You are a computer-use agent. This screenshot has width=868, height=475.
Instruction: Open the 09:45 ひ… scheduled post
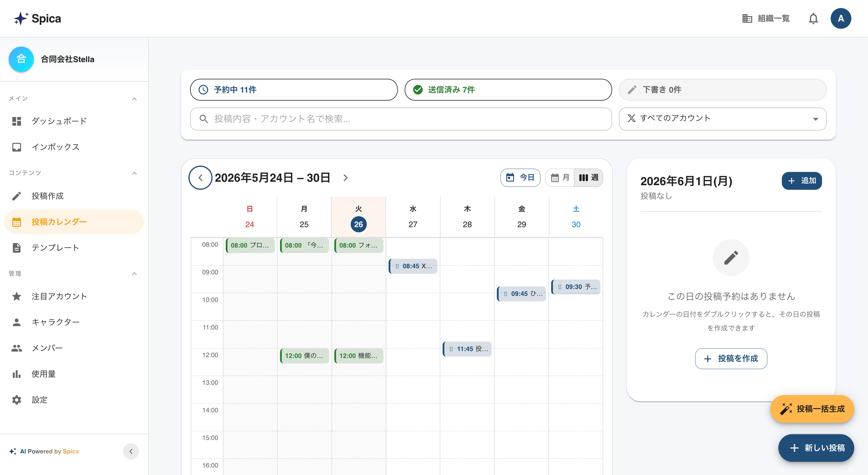[x=521, y=294]
